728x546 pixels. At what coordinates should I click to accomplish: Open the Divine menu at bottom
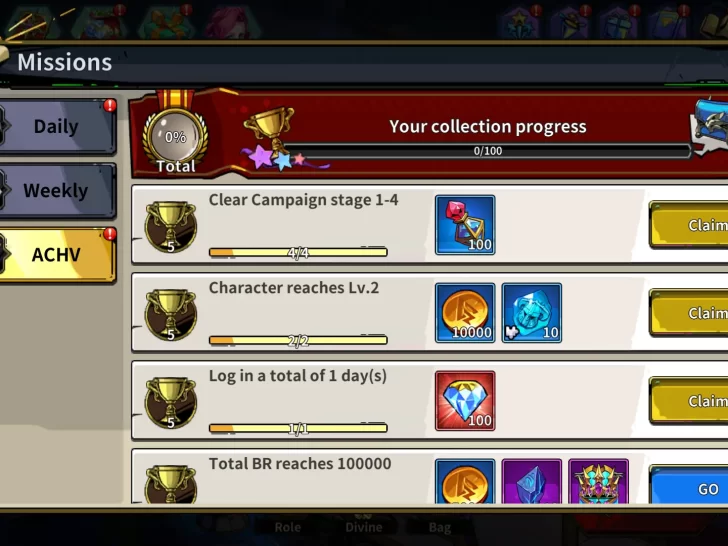pos(364,527)
